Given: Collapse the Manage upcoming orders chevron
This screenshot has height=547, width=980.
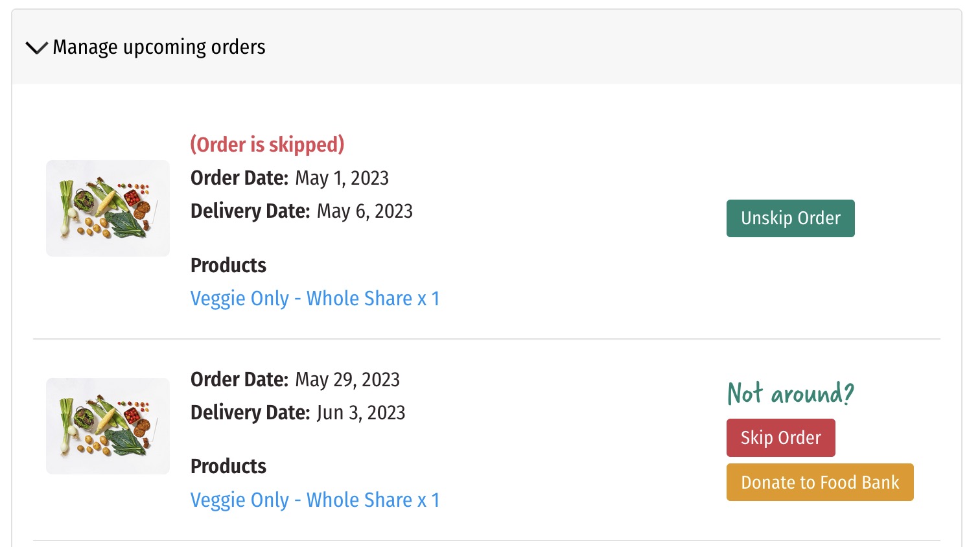Looking at the screenshot, I should (x=36, y=47).
